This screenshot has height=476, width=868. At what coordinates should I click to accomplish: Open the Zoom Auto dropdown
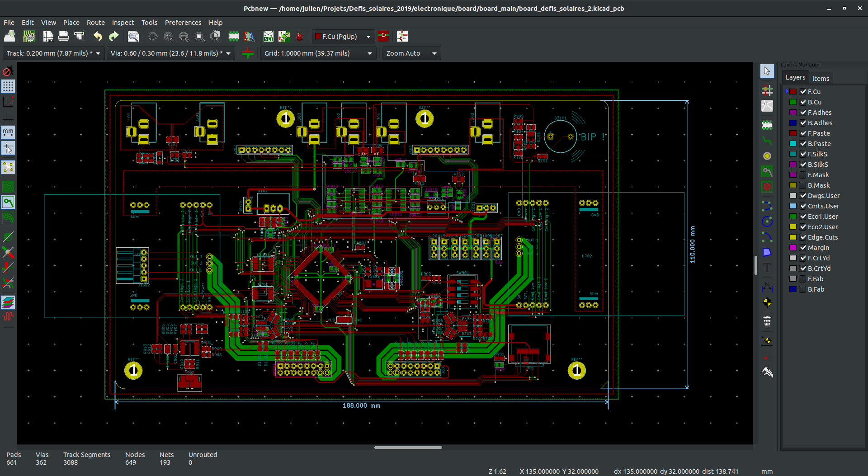pos(411,53)
